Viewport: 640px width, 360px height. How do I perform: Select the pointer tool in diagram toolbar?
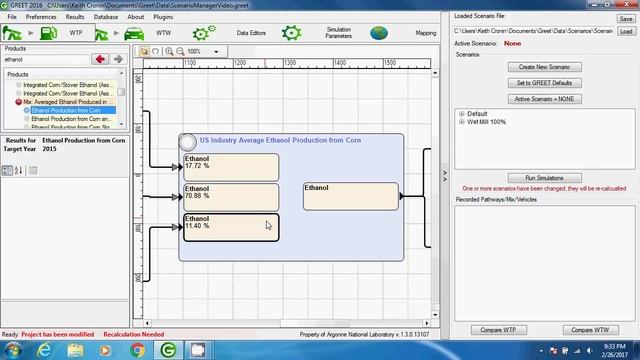[144, 51]
